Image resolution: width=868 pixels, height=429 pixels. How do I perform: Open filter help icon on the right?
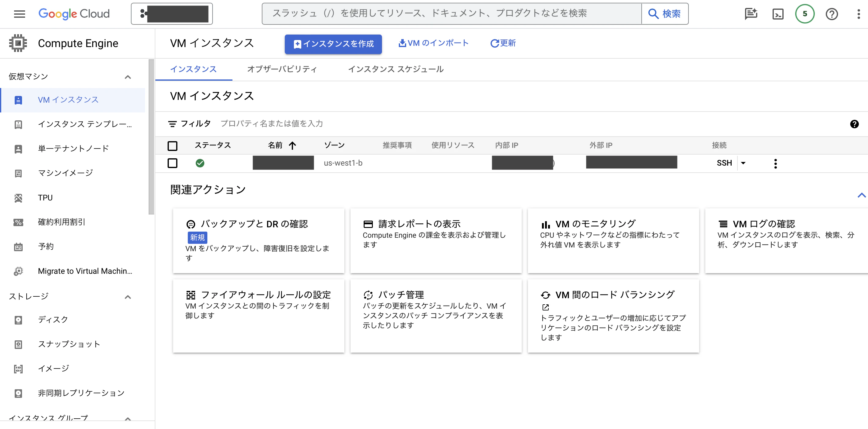(854, 124)
